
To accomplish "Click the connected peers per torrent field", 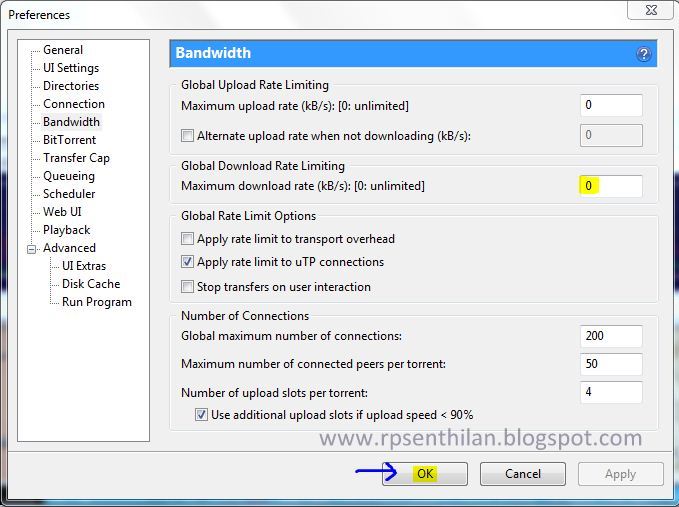I will coord(611,364).
